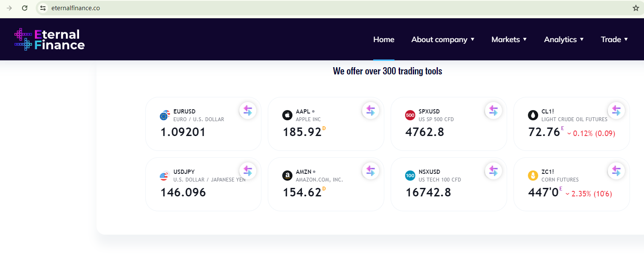Go to the Home menu item
The height and width of the screenshot is (278, 644).
pyautogui.click(x=383, y=40)
